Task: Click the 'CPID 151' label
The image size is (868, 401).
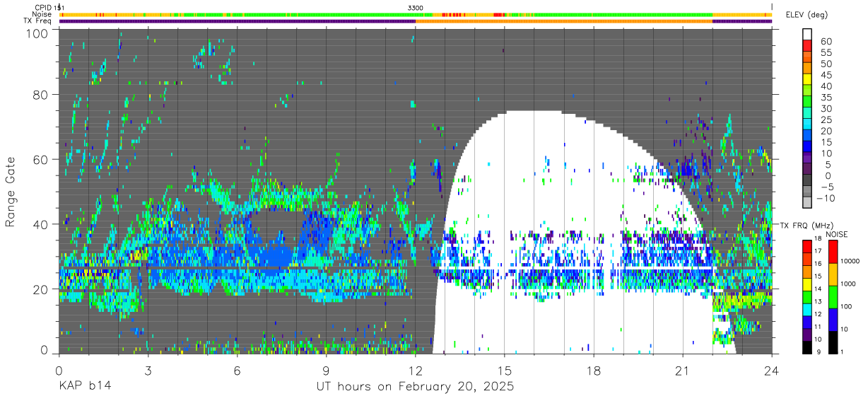Action: 50,7
